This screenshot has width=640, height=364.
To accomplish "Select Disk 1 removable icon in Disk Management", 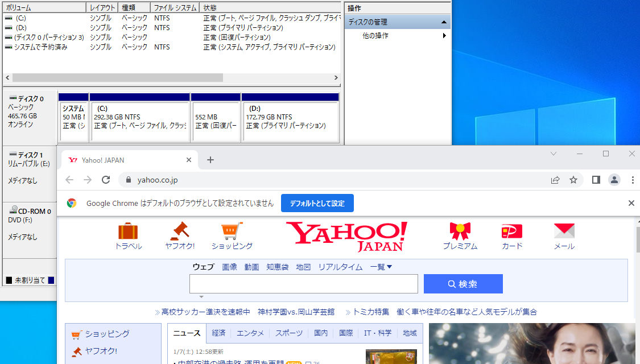I will tap(13, 154).
